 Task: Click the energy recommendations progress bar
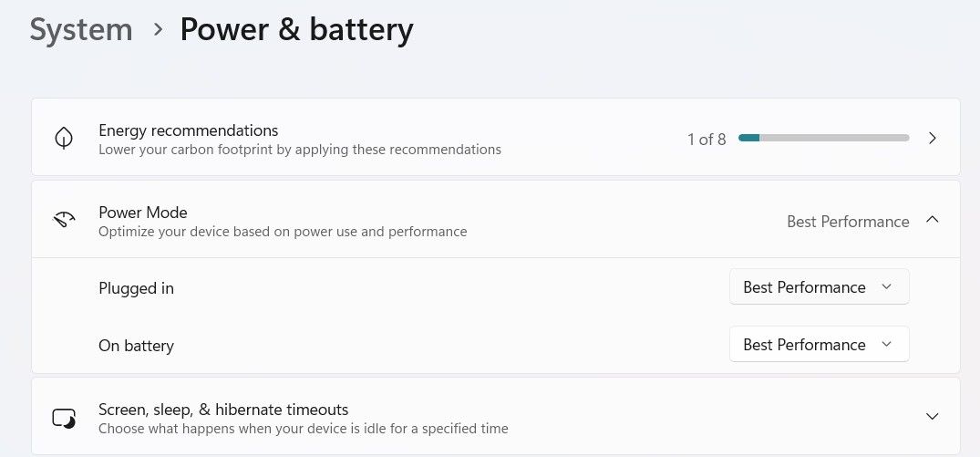823,139
